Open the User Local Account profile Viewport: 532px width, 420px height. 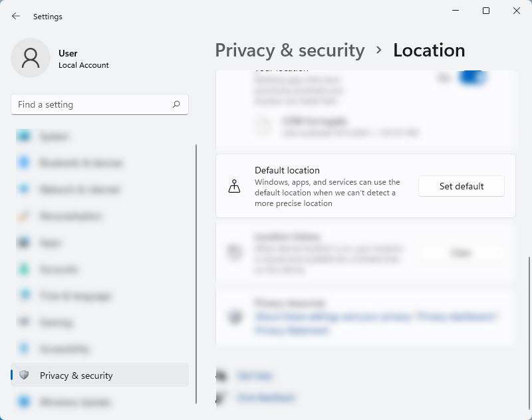pos(83,58)
